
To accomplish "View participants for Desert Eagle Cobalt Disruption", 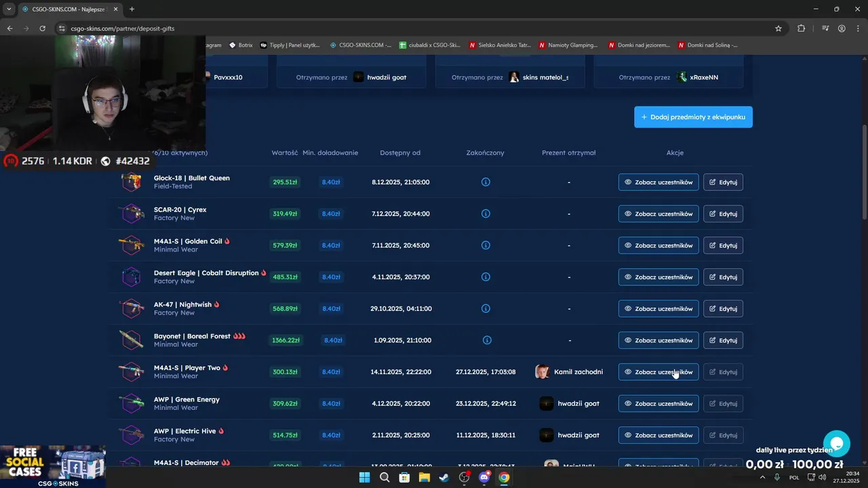I will pyautogui.click(x=658, y=277).
